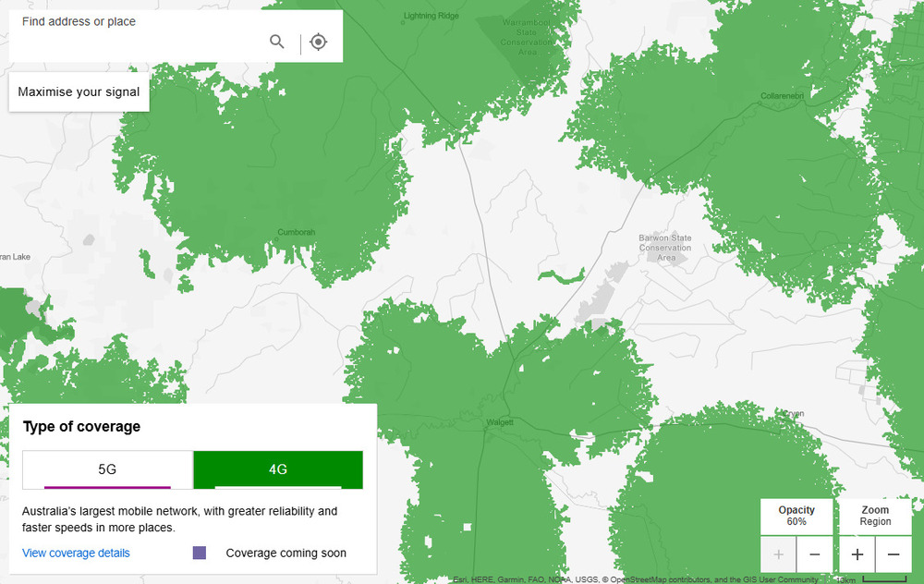The image size is (924, 584).
Task: Select the 4G coverage tab
Action: tap(278, 469)
